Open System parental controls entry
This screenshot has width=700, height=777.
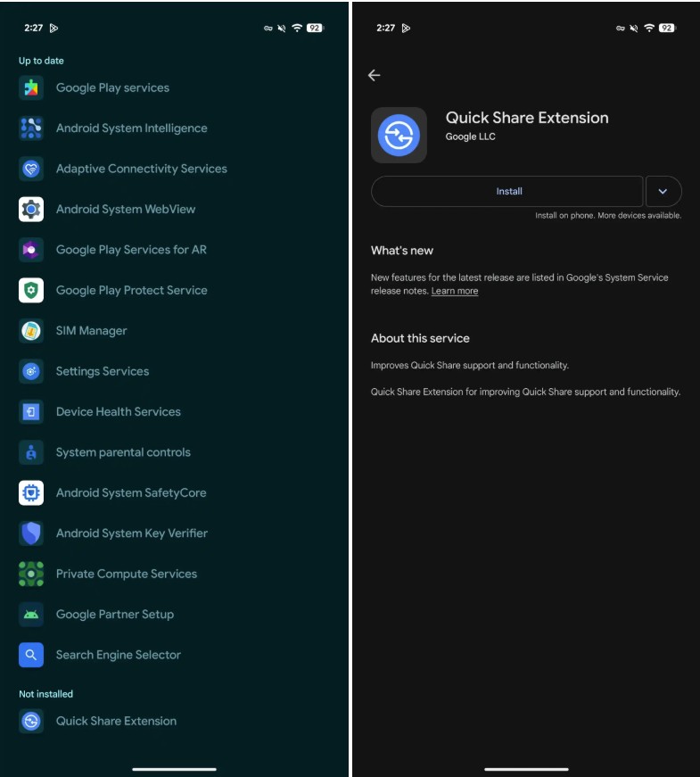coord(175,452)
